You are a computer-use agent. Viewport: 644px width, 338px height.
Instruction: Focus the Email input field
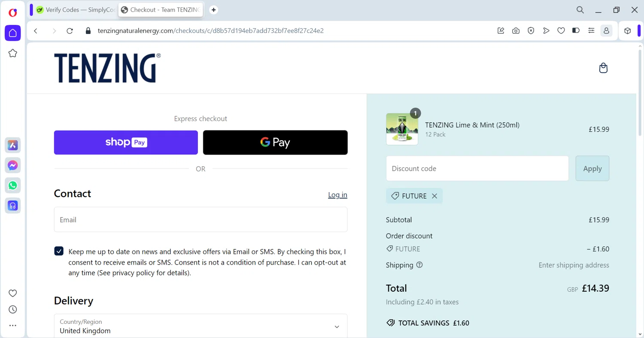click(200, 220)
